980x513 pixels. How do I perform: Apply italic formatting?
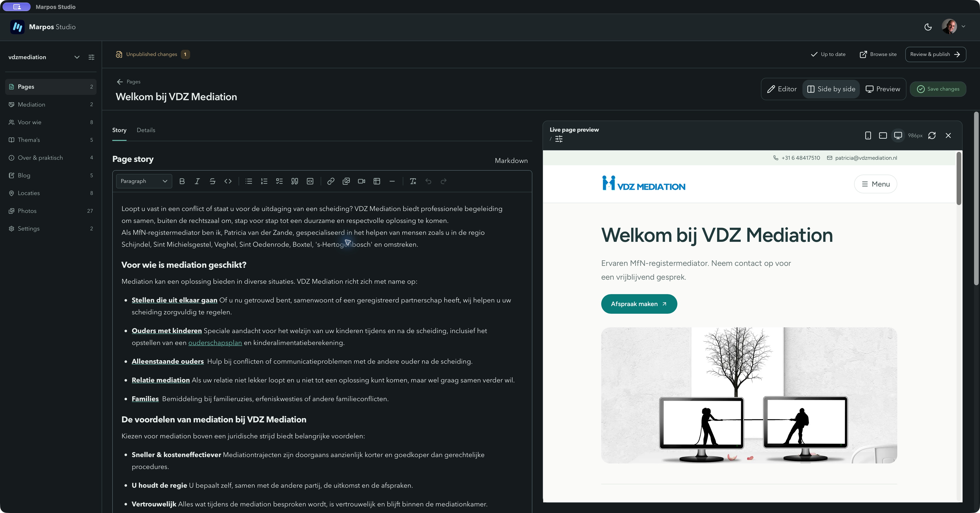pos(197,181)
